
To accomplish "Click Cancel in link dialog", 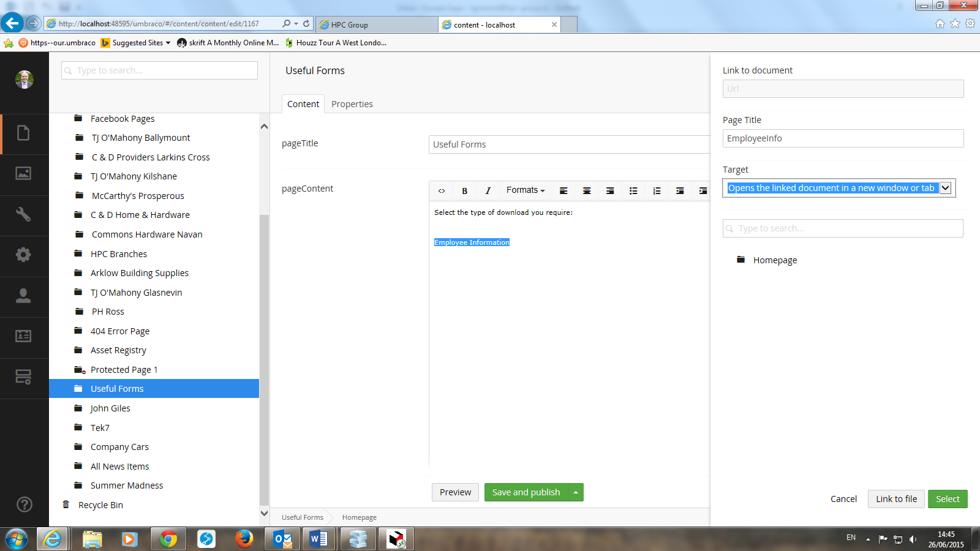I will coord(843,499).
